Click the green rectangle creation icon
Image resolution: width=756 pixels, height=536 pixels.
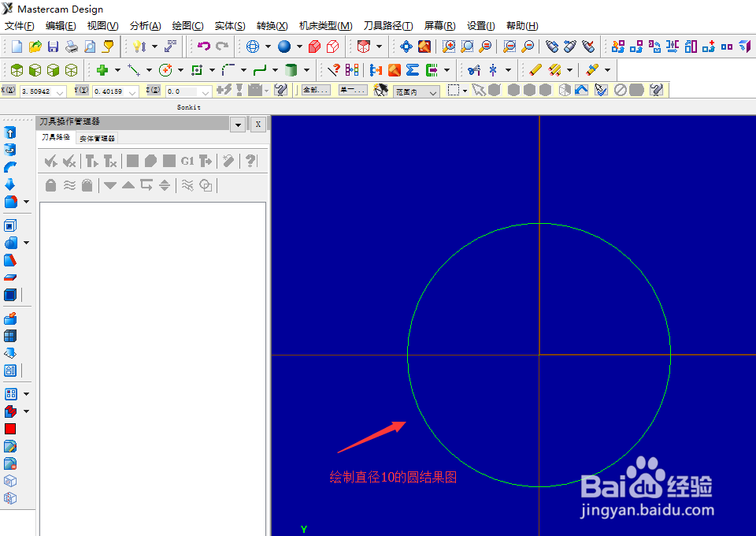pos(197,70)
